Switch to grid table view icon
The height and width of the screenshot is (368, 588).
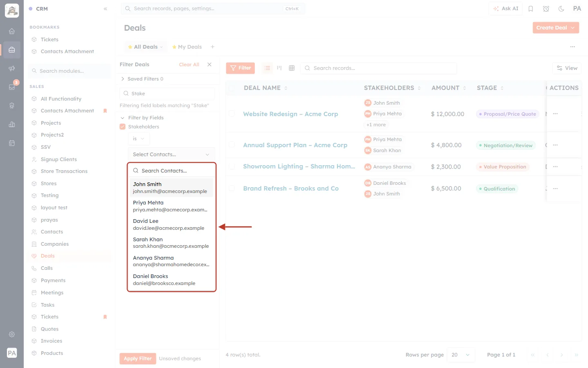point(292,68)
